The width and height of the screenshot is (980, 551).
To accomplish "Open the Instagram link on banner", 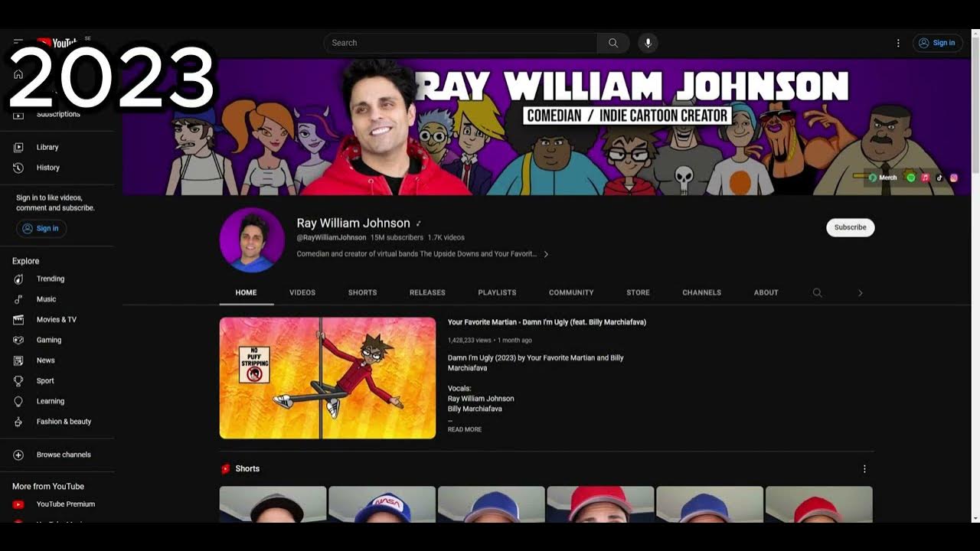I will [x=954, y=178].
